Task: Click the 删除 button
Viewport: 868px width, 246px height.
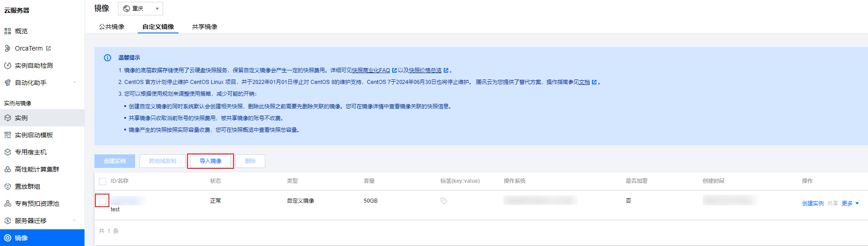Action: coord(250,161)
